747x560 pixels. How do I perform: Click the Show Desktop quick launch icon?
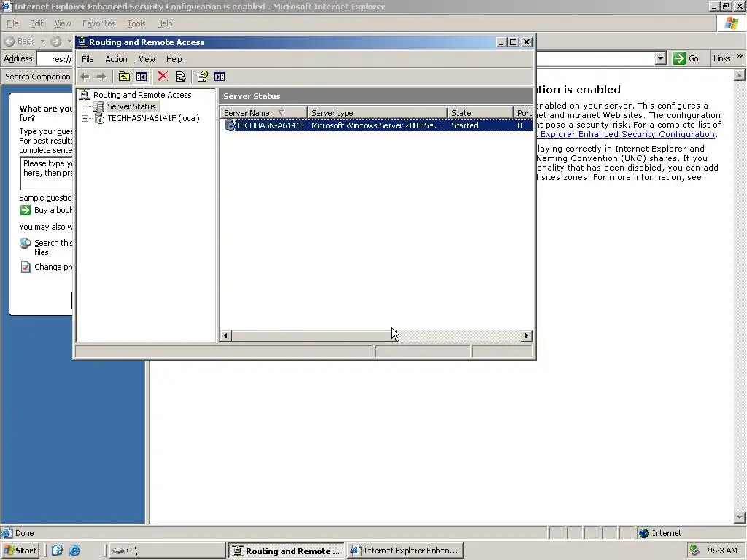tap(57, 551)
